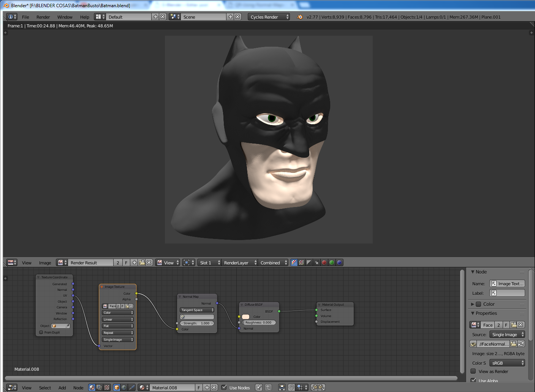Select the Alpha channel display icon

309,262
